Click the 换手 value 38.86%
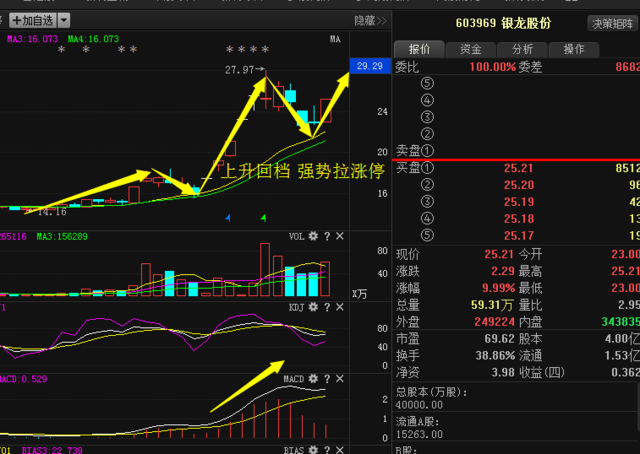This screenshot has width=640, height=454. click(x=495, y=356)
